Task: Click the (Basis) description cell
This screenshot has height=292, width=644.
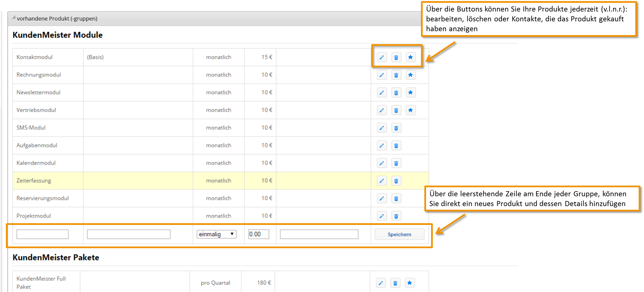Action: 138,57
